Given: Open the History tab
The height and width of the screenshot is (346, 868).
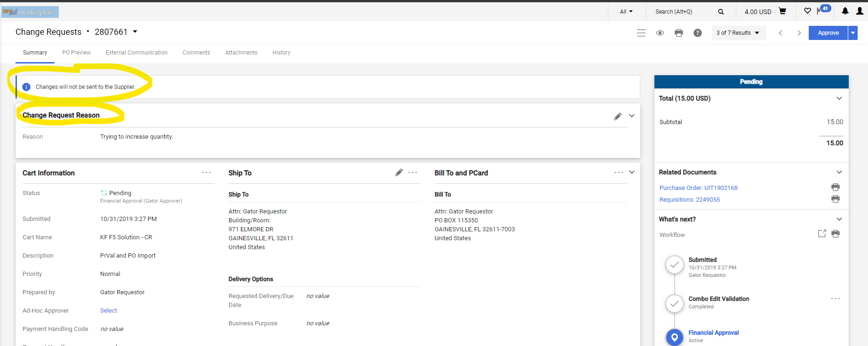Looking at the screenshot, I should 281,53.
